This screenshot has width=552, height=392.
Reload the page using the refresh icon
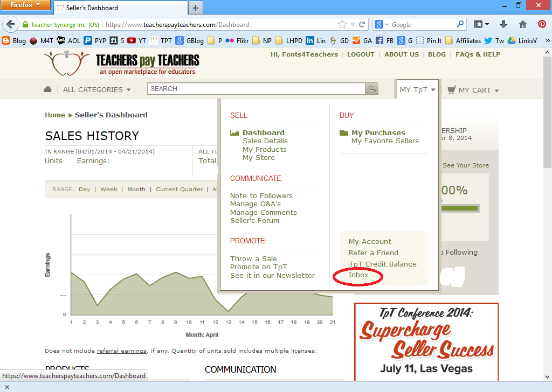[362, 24]
